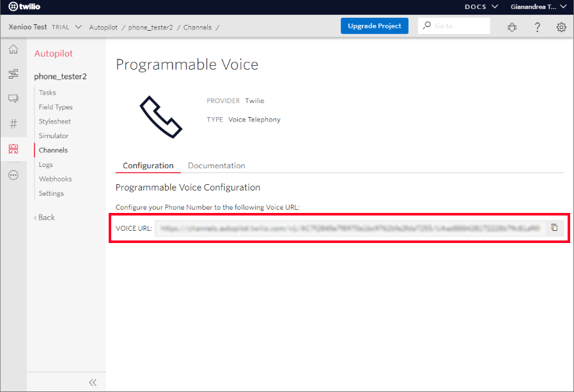574x392 pixels.
Task: Click the Voice URL text field
Action: 350,228
